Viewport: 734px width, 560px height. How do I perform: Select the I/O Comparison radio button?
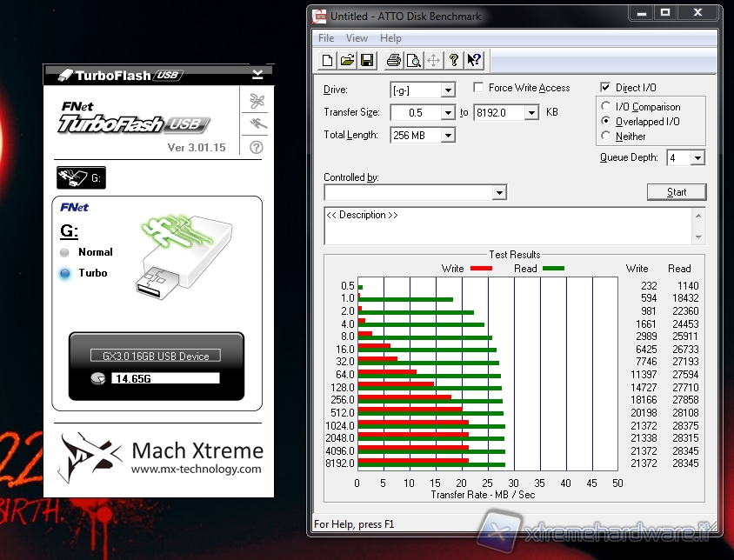click(x=607, y=107)
